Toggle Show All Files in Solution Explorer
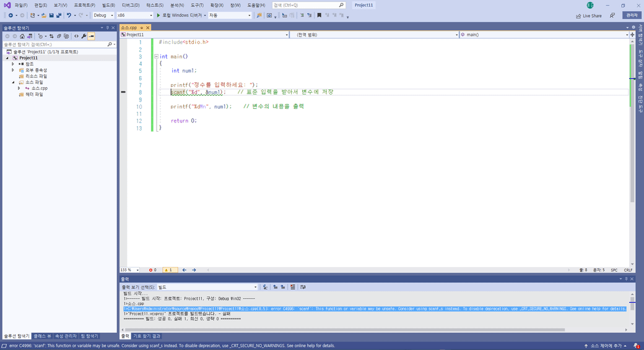Image resolution: width=644 pixels, height=350 pixels. [66, 36]
